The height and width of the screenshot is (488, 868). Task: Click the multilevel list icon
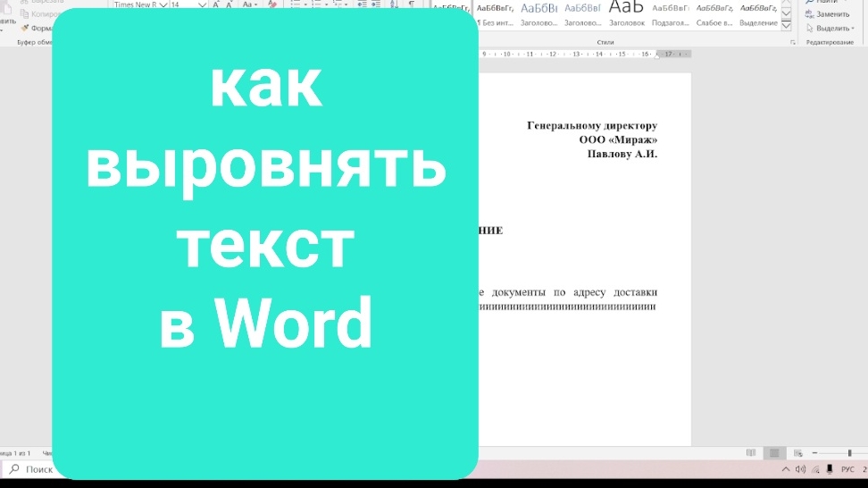click(x=339, y=4)
